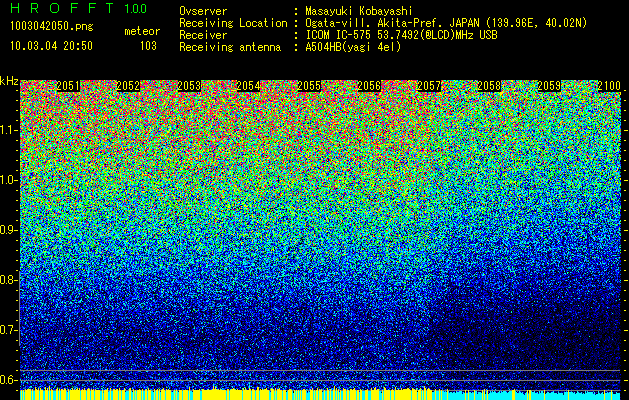Click the 2059 time marker

[549, 86]
